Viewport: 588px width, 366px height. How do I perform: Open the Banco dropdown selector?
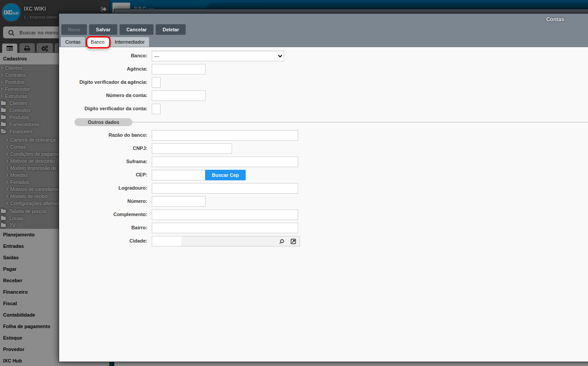point(218,56)
